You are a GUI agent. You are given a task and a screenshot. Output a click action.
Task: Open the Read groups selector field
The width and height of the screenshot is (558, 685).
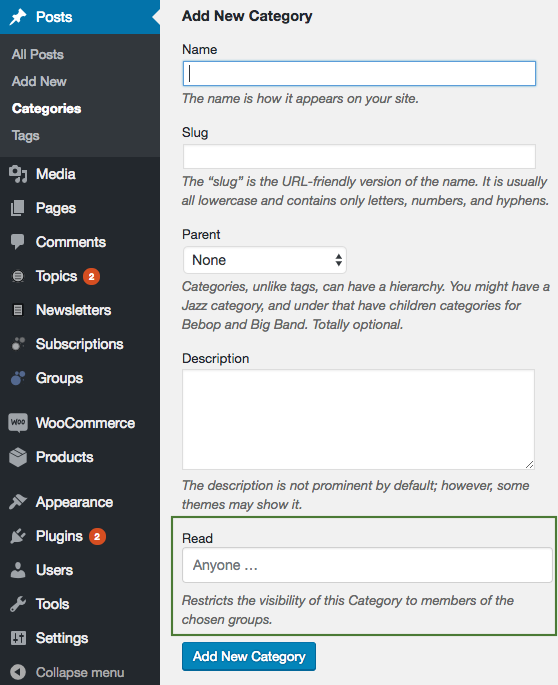[x=367, y=565]
